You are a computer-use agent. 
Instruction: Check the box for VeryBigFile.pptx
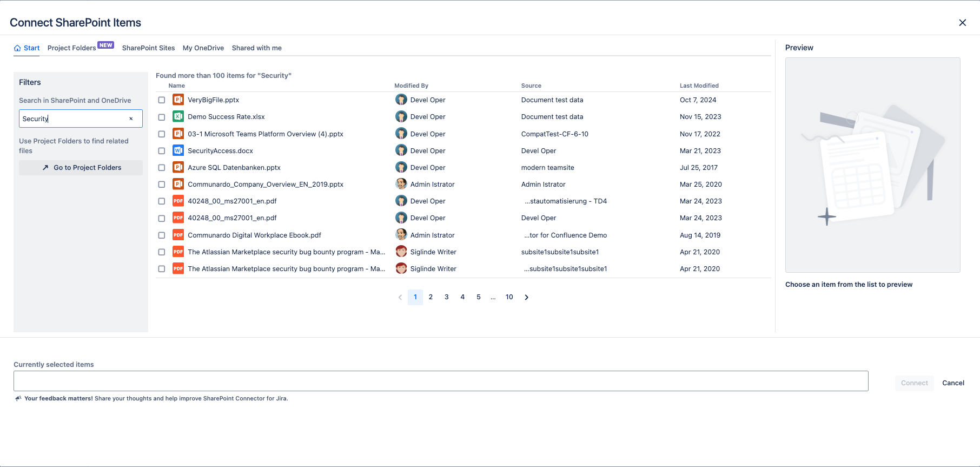pos(162,100)
